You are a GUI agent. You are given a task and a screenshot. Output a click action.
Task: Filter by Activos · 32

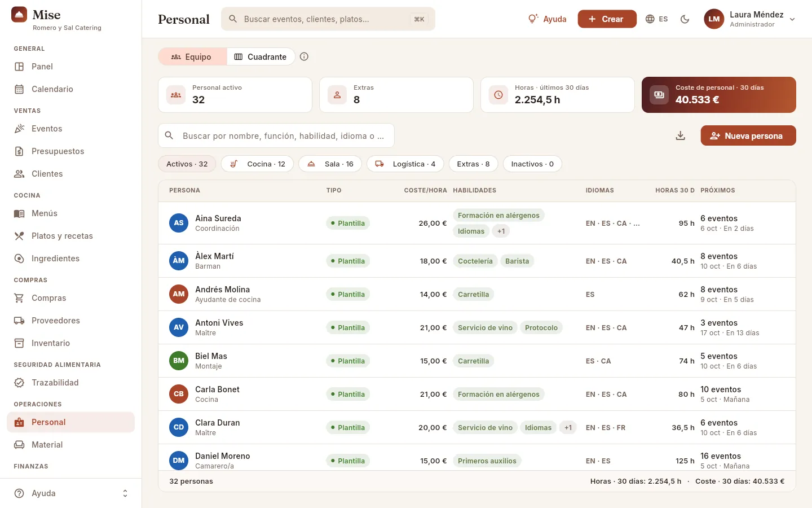pyautogui.click(x=187, y=164)
